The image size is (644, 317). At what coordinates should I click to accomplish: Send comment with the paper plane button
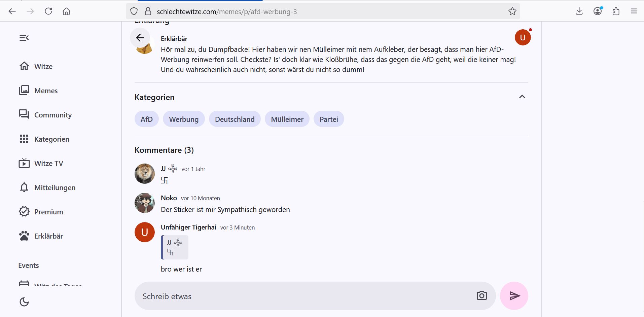[514, 296]
